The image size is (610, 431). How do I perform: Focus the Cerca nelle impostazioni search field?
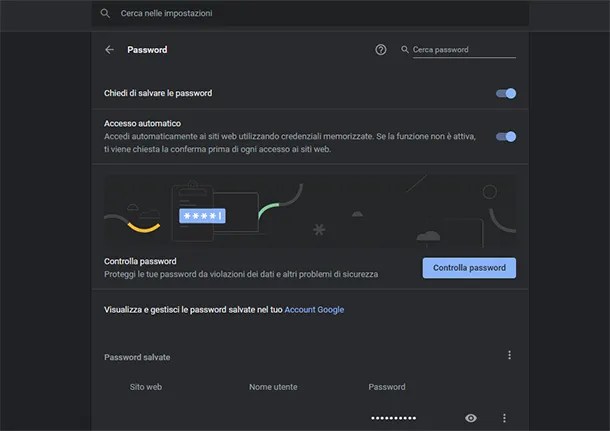pyautogui.click(x=300, y=14)
